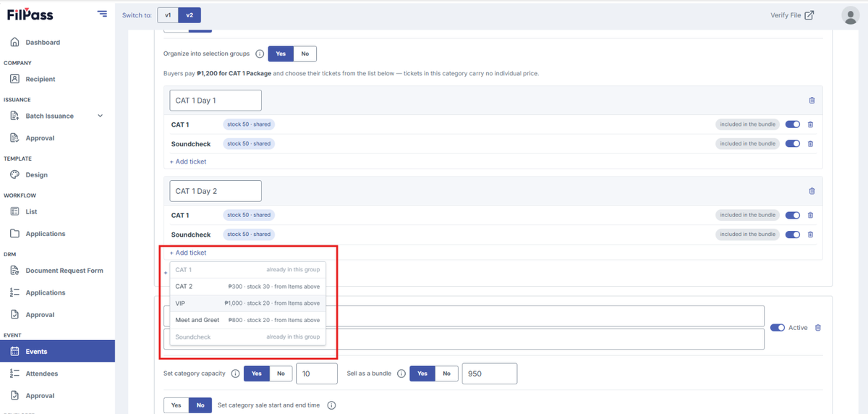Set category capacity to Yes
The width and height of the screenshot is (868, 414).
coord(257,373)
